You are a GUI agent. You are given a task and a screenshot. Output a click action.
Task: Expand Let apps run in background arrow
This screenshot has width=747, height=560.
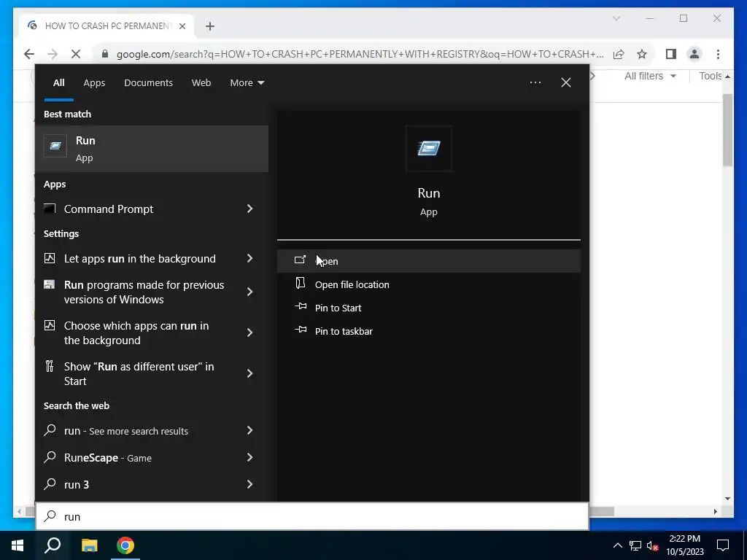tap(249, 258)
